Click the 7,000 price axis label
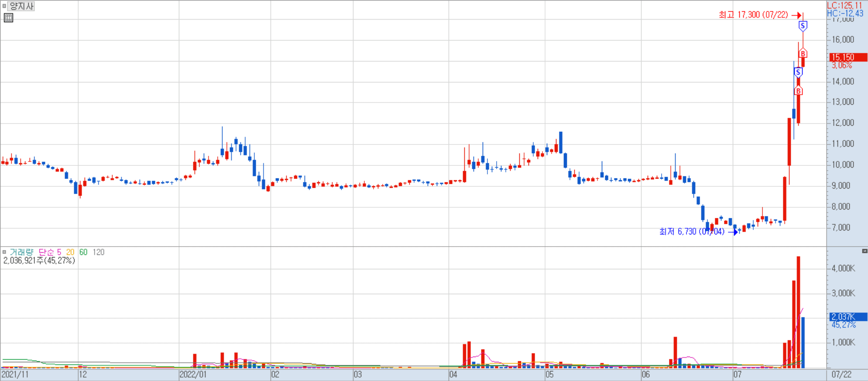The height and width of the screenshot is (381, 868). (841, 228)
